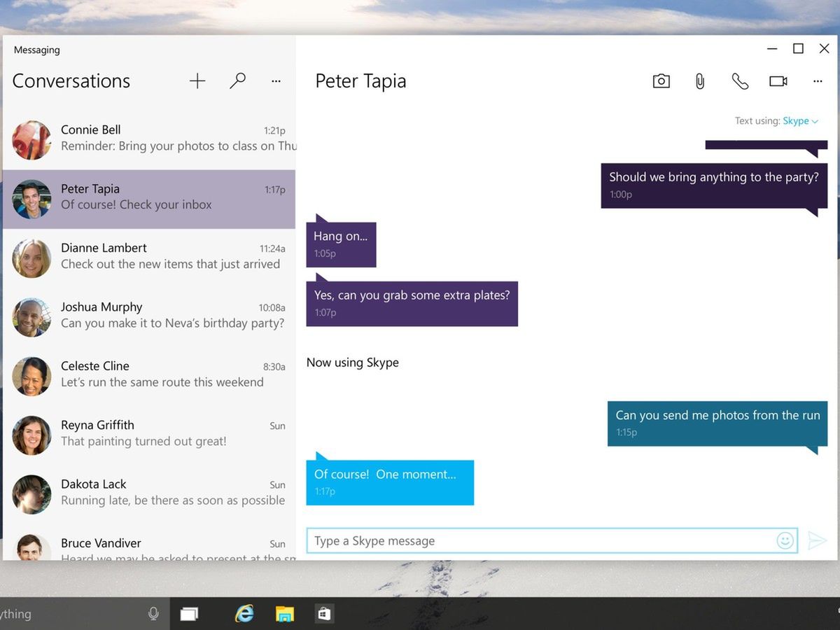This screenshot has height=630, width=840.
Task: Open the emoji picker in the message box
Action: coord(785,540)
